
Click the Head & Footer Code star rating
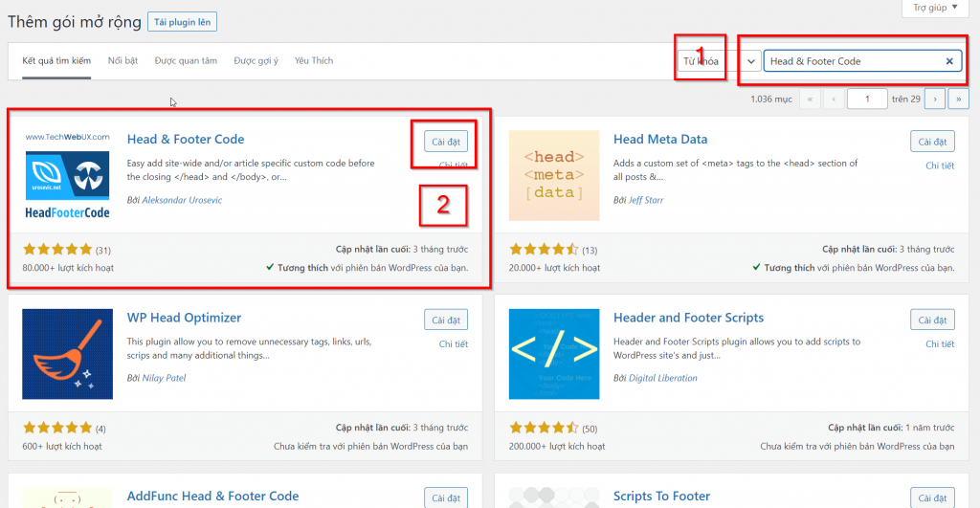pos(57,250)
